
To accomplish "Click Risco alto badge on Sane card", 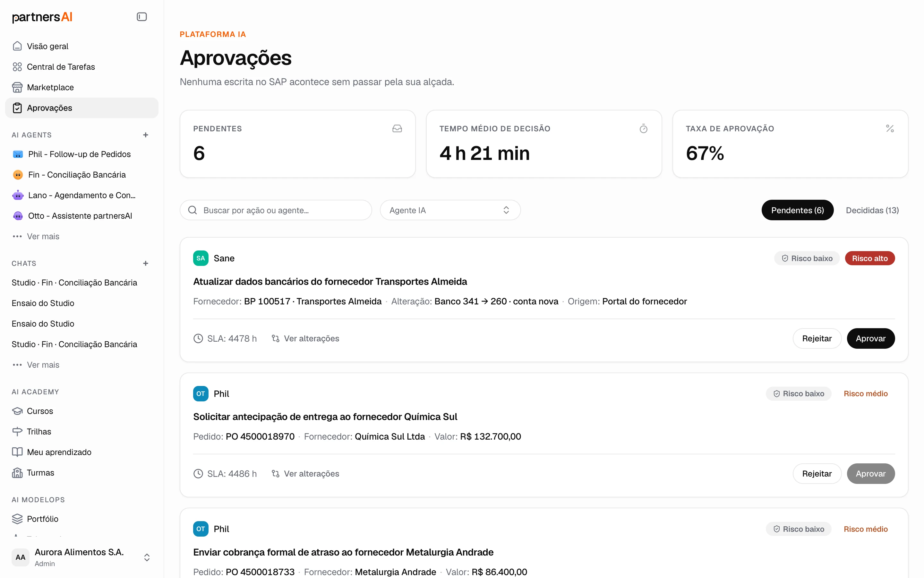I will click(x=870, y=258).
